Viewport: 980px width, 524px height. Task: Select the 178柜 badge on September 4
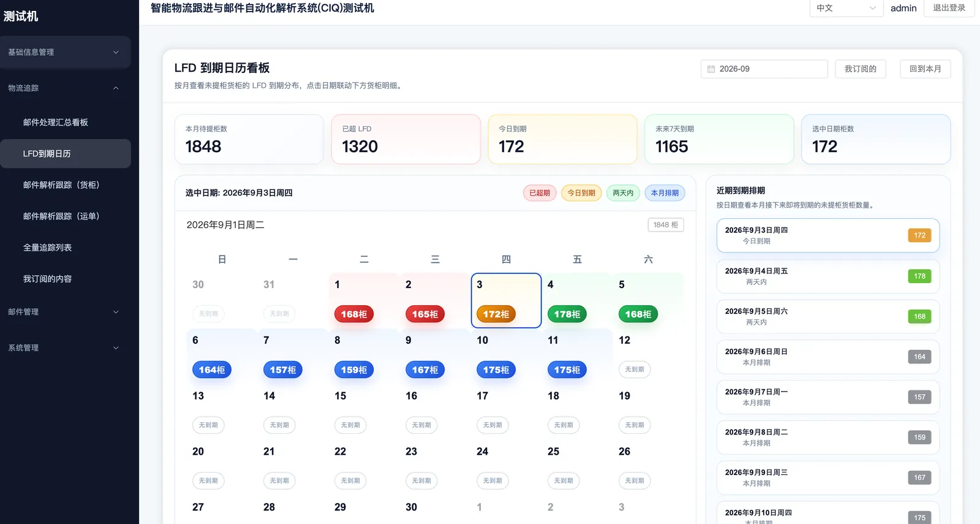click(x=567, y=314)
